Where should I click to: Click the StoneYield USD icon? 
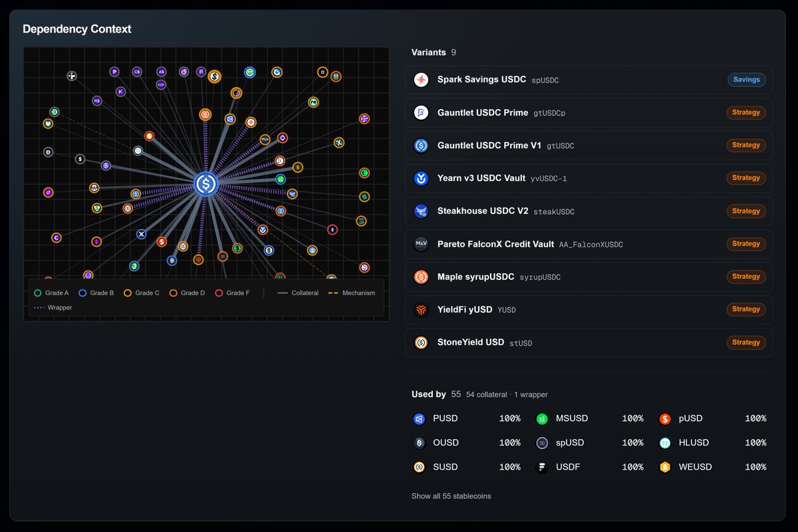(421, 342)
